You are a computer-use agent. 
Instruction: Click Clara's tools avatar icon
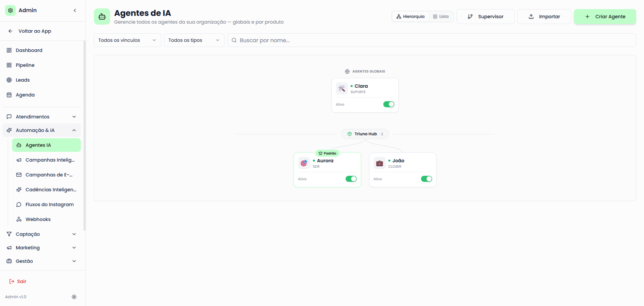coord(342,89)
